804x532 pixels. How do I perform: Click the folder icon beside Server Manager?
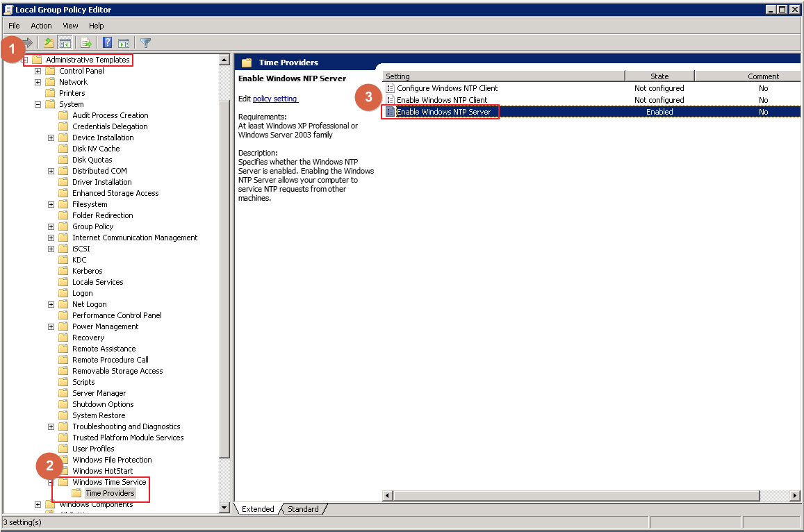pos(63,393)
